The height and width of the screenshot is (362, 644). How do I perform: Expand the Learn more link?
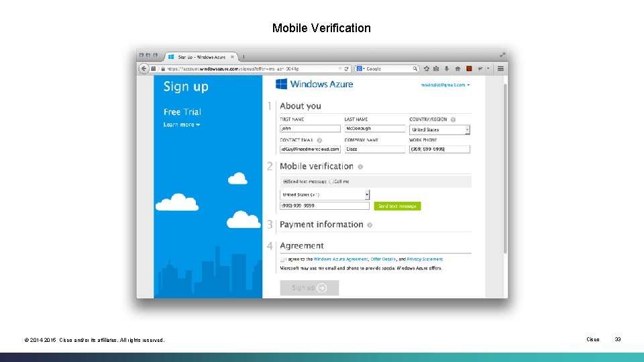[x=182, y=125]
